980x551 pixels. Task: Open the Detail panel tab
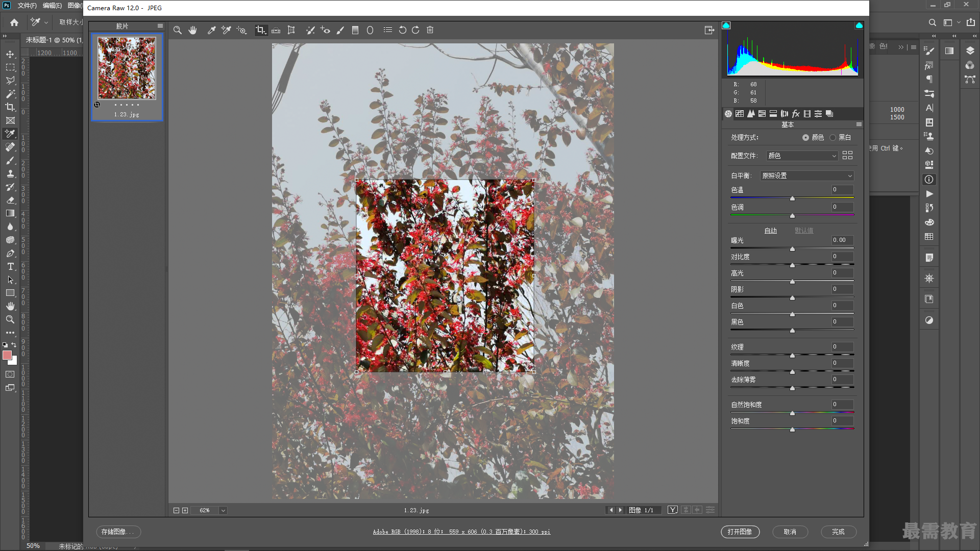(751, 114)
